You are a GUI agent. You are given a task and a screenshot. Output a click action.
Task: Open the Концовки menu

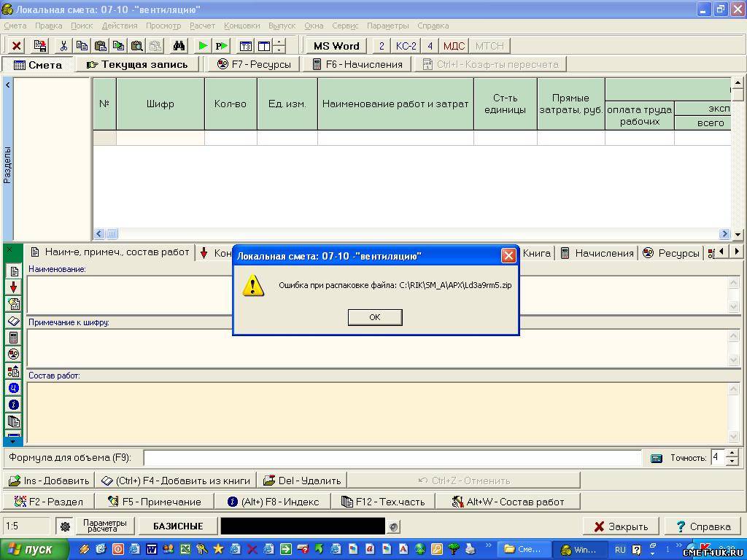[x=242, y=26]
